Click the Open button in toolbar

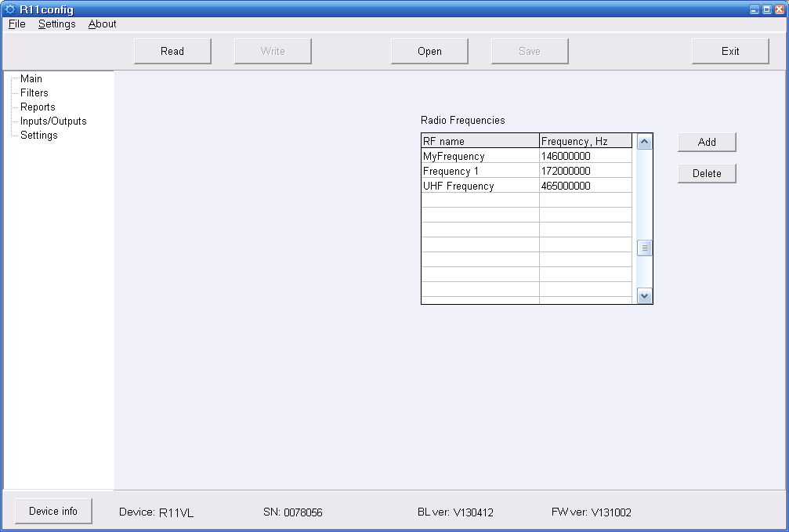point(429,52)
